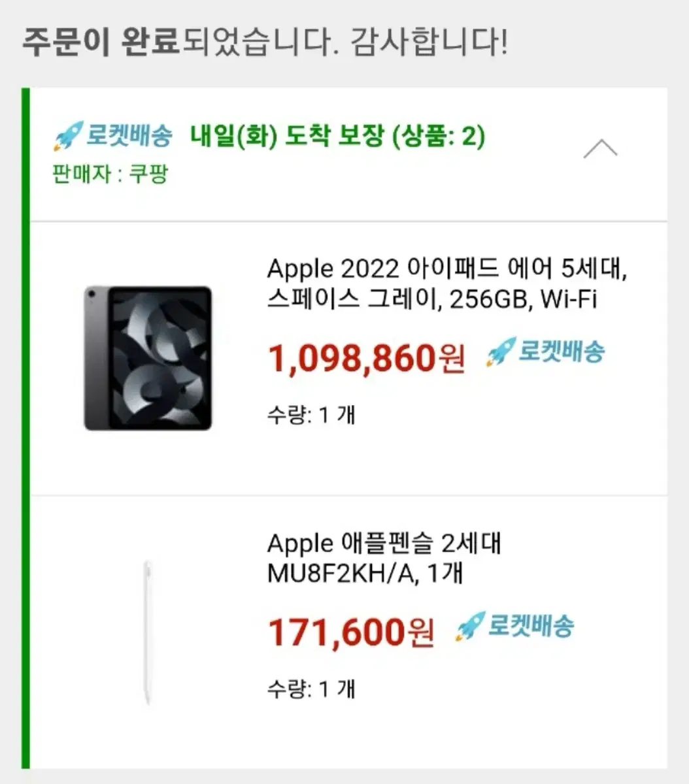
Task: Click 로켓배송 badge beside the iPad price
Action: (x=545, y=351)
